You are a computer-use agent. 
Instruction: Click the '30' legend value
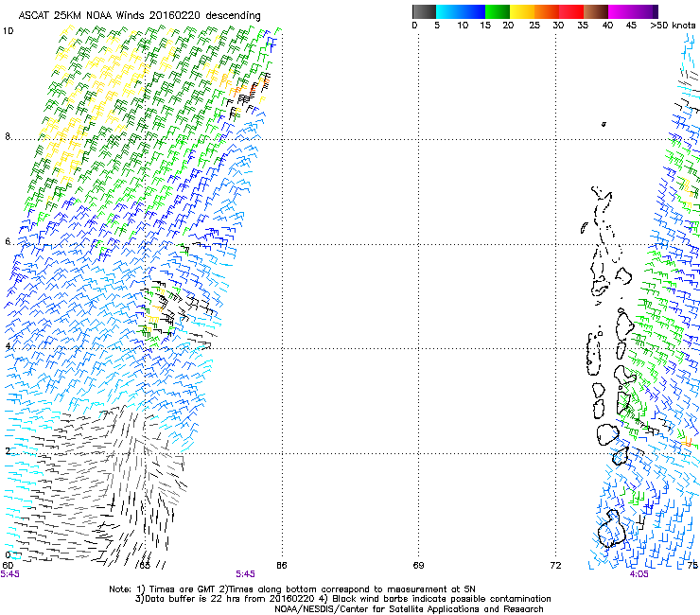click(558, 26)
